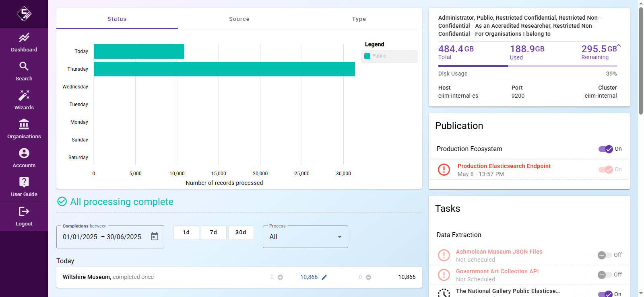This screenshot has height=297, width=644.
Task: Click the Completions between date range field
Action: point(103,237)
